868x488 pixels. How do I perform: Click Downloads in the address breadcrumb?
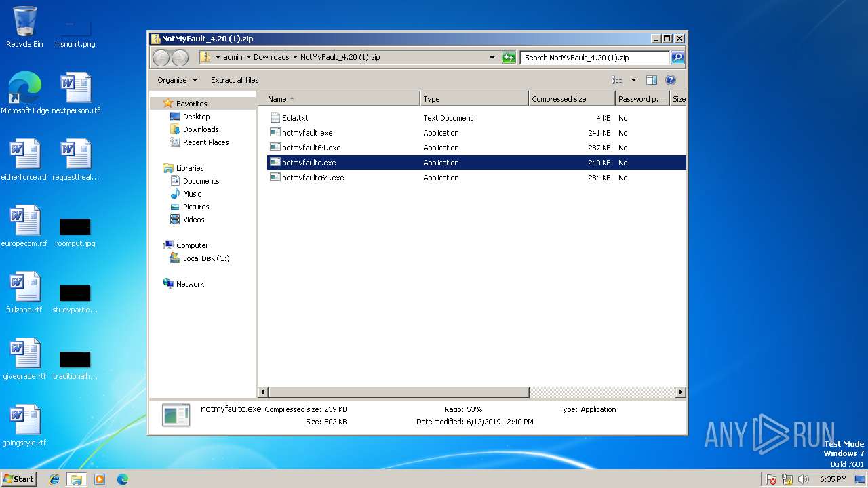tap(271, 58)
